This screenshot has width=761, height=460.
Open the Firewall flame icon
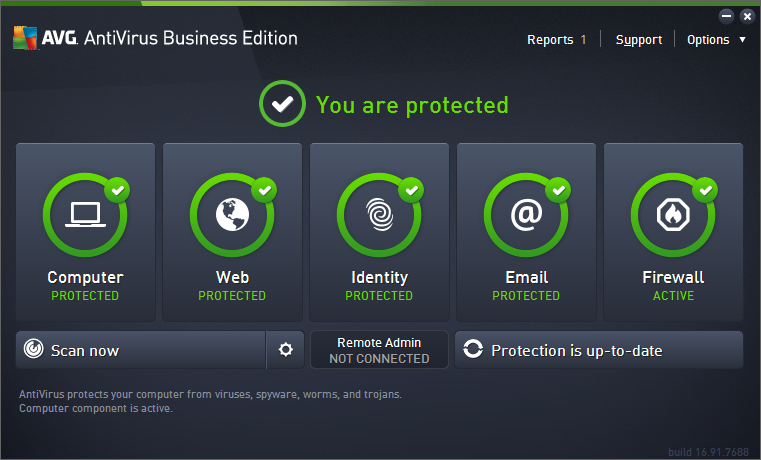coord(673,215)
